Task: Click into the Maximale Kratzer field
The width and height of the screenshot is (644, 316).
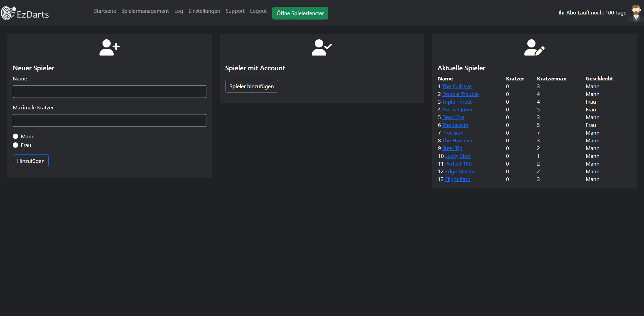Action: point(109,120)
